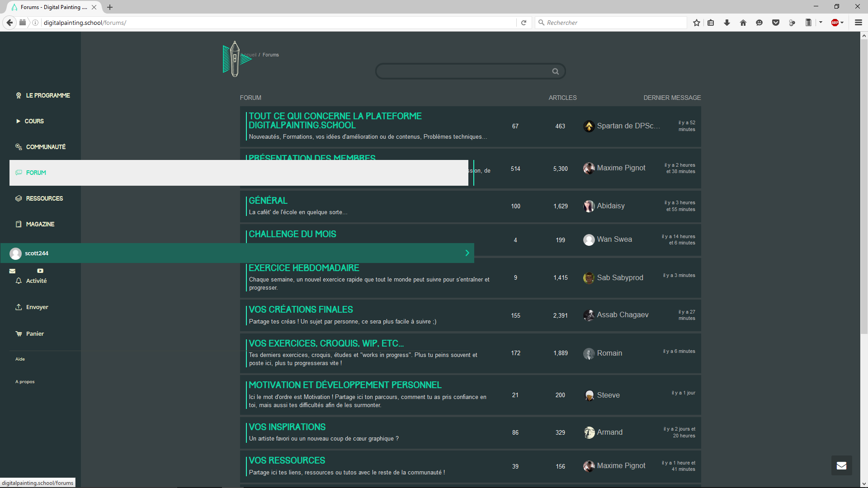Open the floating mail contact button

[841, 465]
